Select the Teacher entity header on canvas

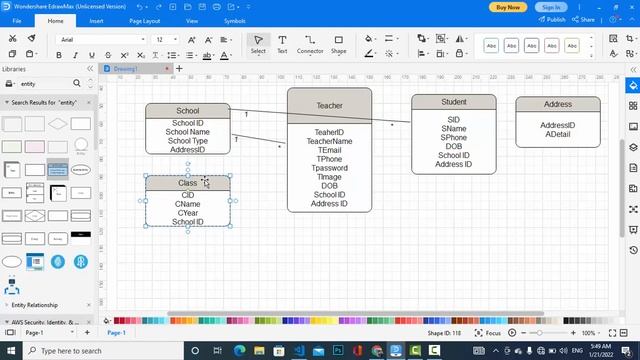pyautogui.click(x=329, y=106)
